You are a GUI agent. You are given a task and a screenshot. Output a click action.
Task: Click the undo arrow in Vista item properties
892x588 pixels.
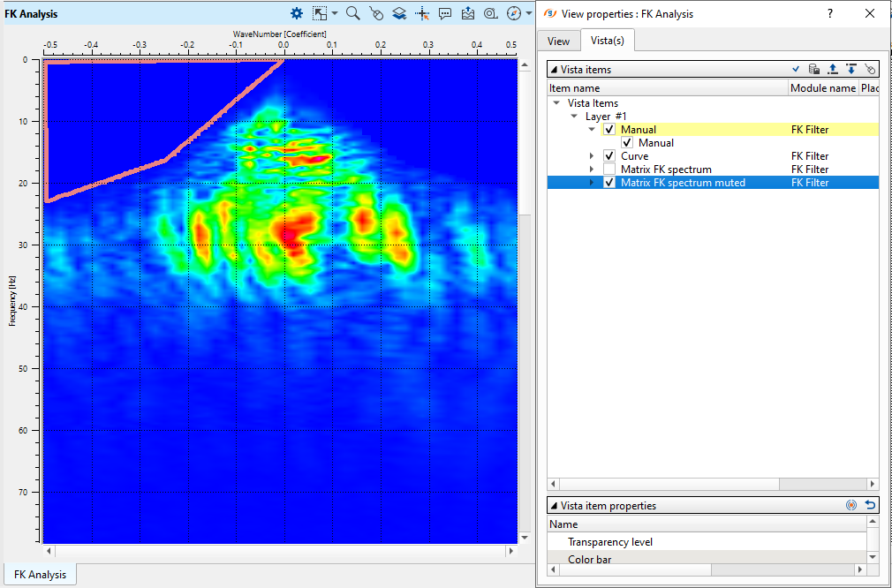click(x=870, y=506)
